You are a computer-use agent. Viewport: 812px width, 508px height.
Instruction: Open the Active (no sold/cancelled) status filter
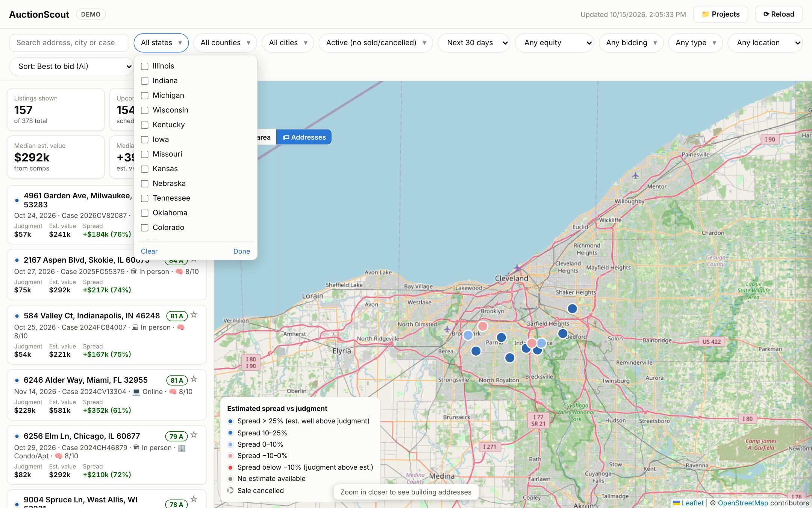(376, 43)
